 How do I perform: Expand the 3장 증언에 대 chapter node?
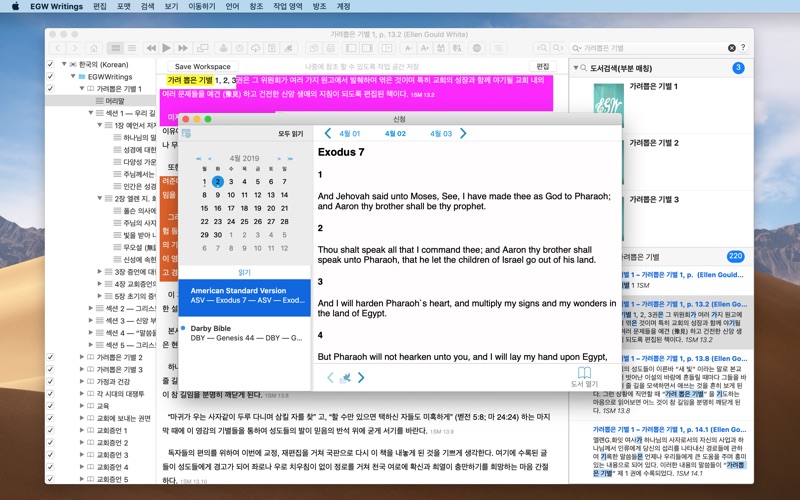(x=100, y=271)
